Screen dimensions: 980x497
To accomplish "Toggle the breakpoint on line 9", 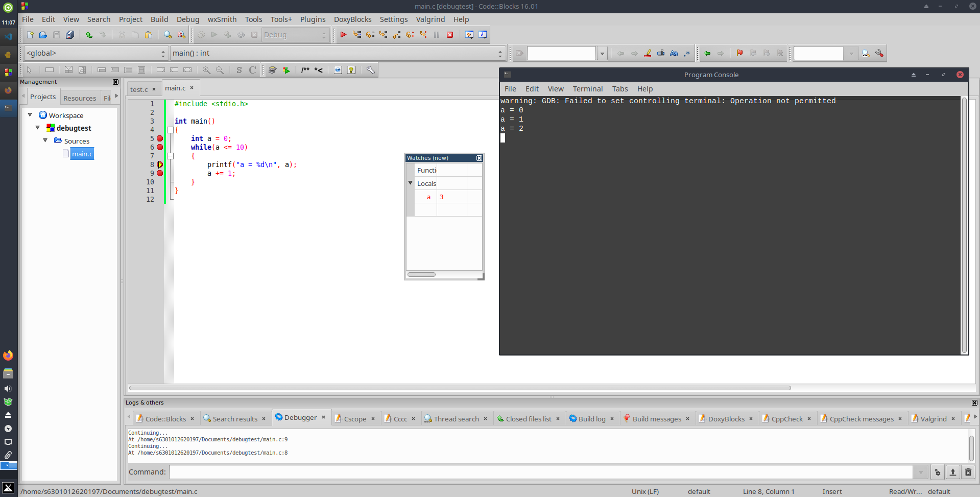I will pyautogui.click(x=160, y=173).
